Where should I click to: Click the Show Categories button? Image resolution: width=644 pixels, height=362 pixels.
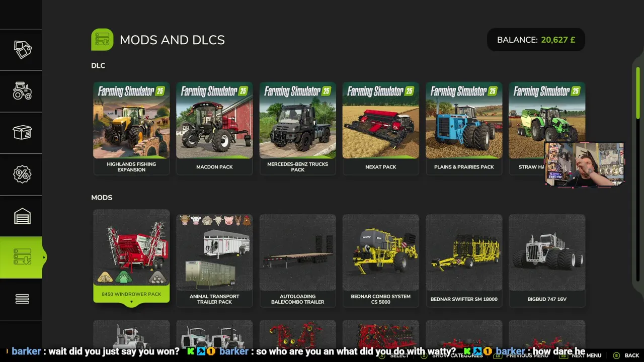pyautogui.click(x=452, y=355)
